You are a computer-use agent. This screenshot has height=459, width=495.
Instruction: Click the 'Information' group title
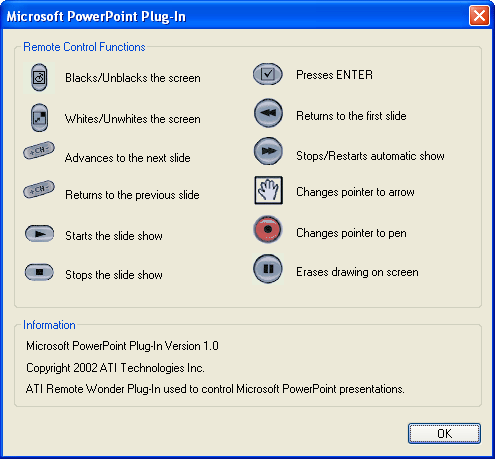click(49, 325)
